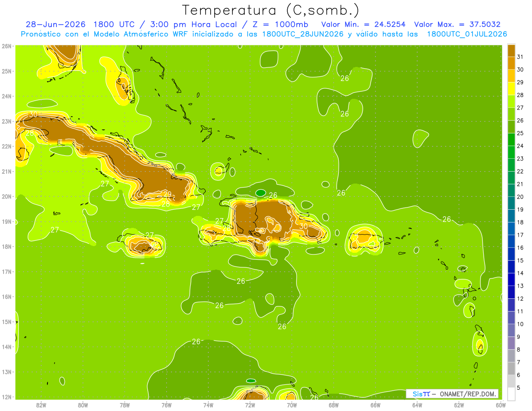Click the 19N latitude label
The image size is (532, 411).
click(x=6, y=221)
